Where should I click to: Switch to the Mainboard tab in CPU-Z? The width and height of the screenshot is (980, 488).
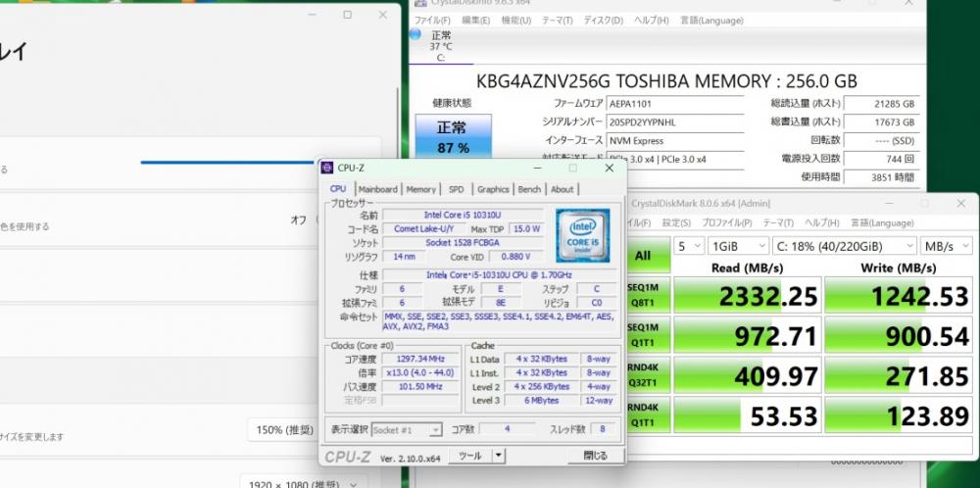377,189
